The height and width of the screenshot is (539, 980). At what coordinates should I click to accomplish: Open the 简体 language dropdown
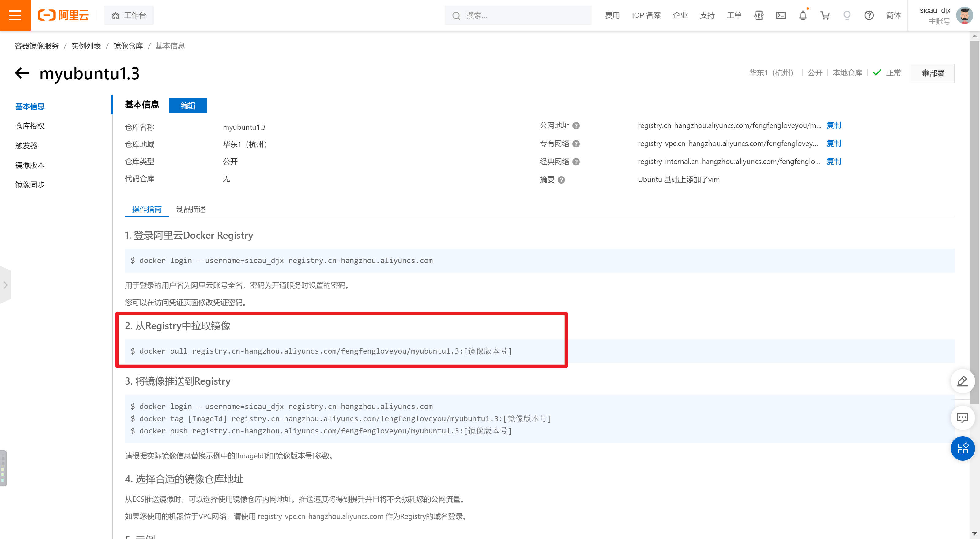pos(893,15)
